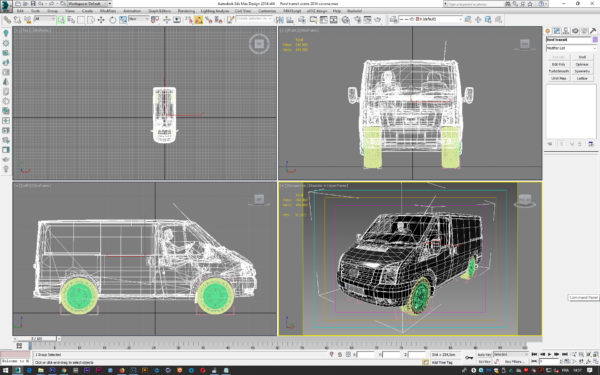Image resolution: width=600 pixels, height=375 pixels.
Task: Click the Set Key big key icon
Action: [469, 357]
